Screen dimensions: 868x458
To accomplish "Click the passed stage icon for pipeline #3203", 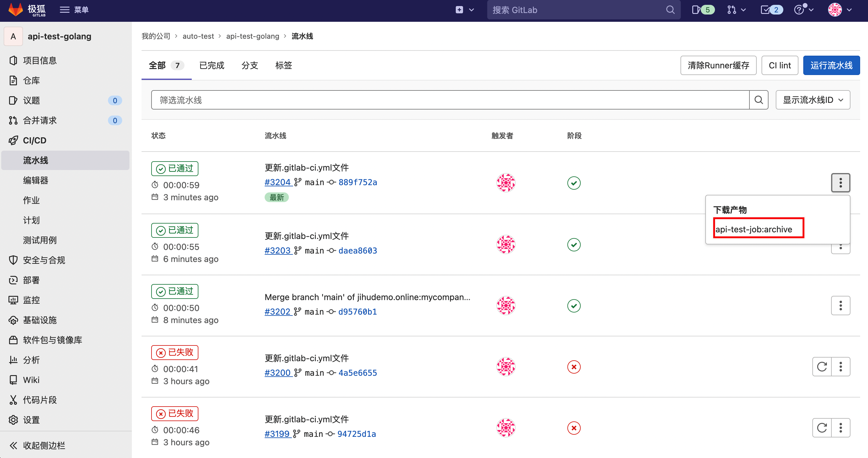I will (573, 245).
